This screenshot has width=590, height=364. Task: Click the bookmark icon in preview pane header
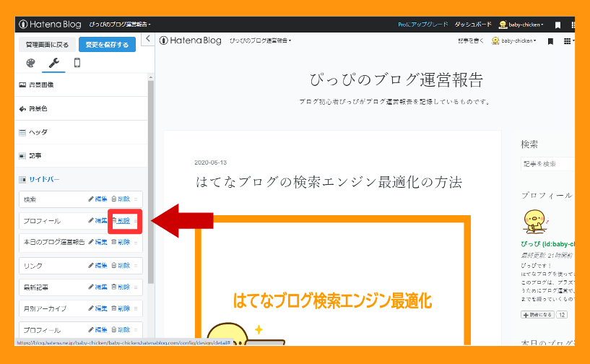coord(550,41)
